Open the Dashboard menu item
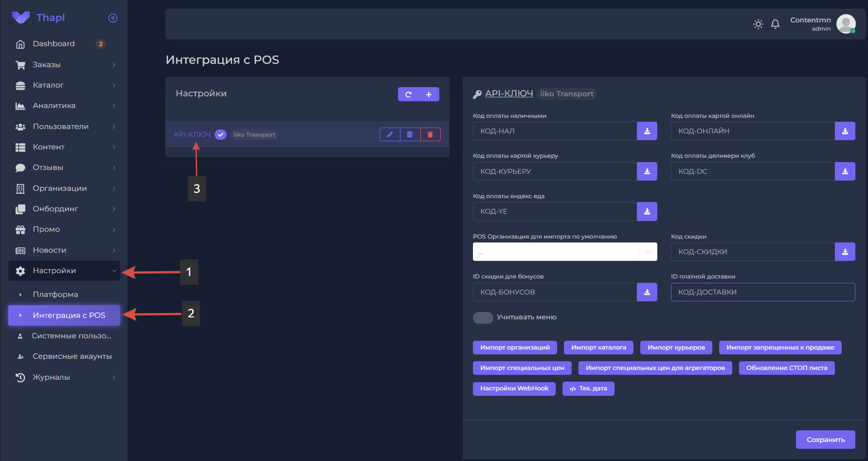Screen dimensions: 868x461 click(54, 44)
